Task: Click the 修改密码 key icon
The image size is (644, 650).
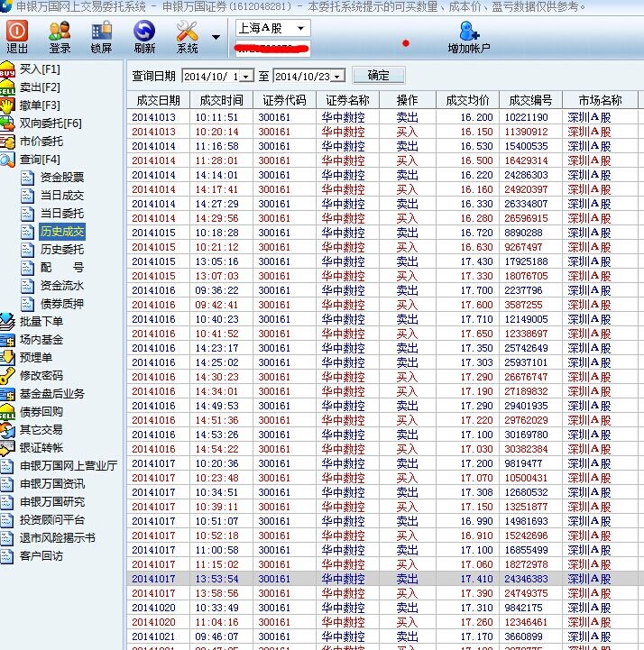Action: click(7, 376)
